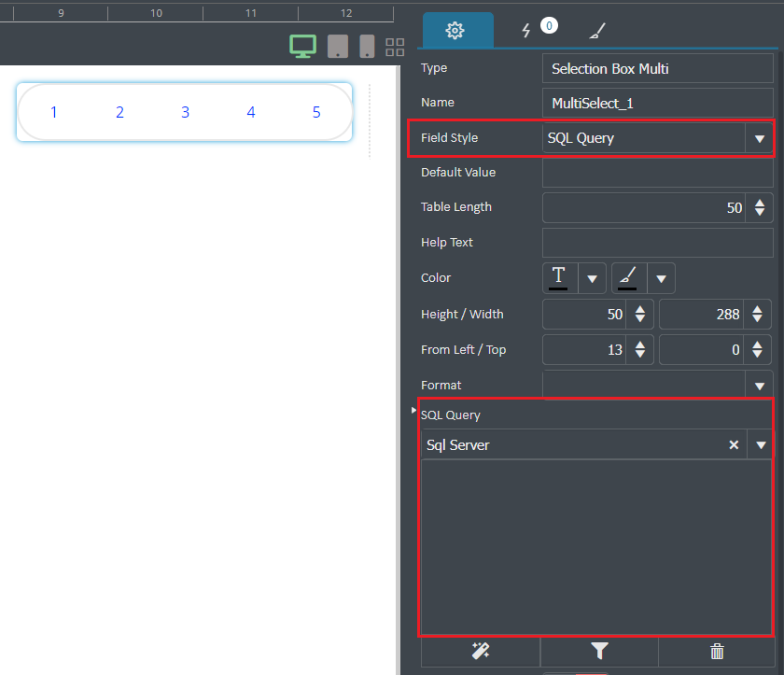The height and width of the screenshot is (675, 784).
Task: Open the magic wand query builder
Action: (x=481, y=651)
